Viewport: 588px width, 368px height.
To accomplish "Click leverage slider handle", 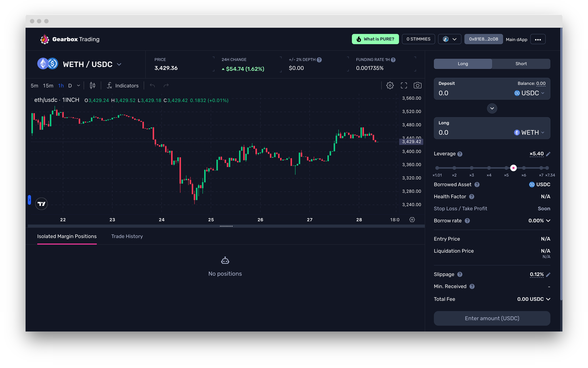I will coord(513,168).
